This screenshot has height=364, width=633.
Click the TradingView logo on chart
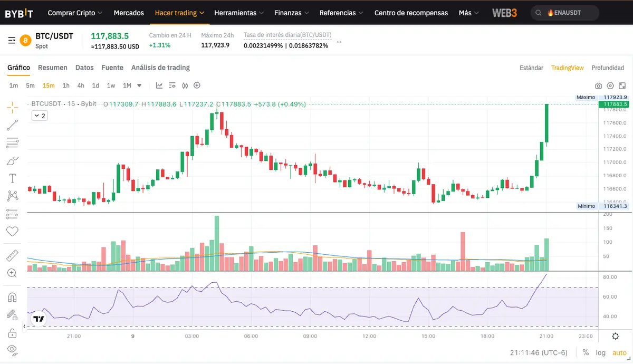39,319
